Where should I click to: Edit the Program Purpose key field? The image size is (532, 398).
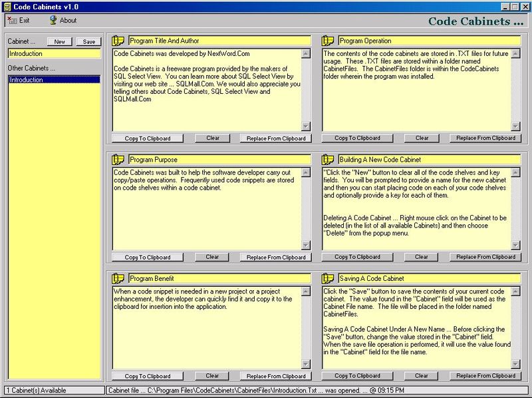[220, 160]
